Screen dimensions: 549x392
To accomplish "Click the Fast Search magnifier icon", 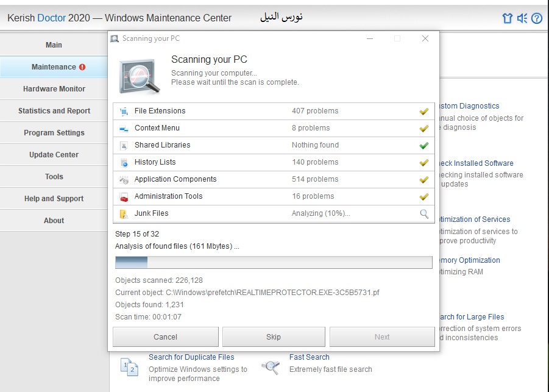I will click(x=271, y=366).
